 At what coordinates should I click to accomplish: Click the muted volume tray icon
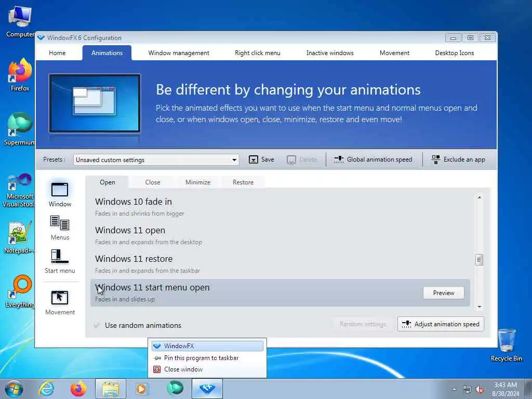(x=480, y=390)
